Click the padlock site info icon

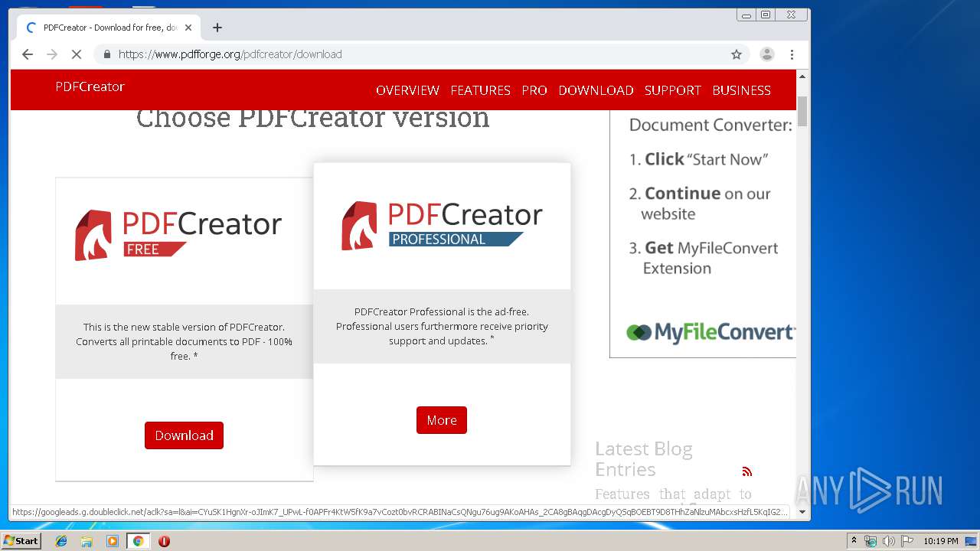106,54
